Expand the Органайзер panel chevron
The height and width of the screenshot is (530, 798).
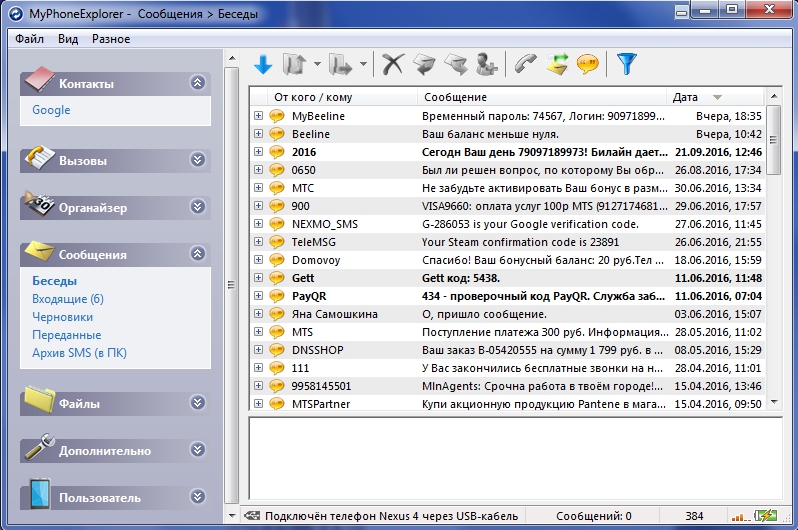(197, 207)
